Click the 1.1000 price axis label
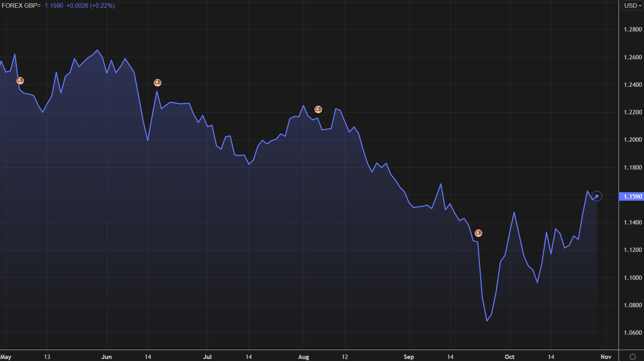The image size is (644, 361). pos(633,278)
